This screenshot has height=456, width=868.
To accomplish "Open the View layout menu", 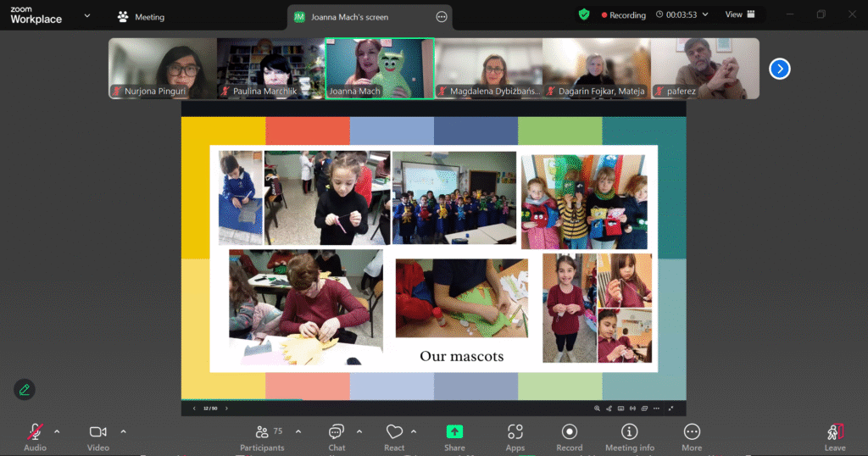I will pyautogui.click(x=738, y=14).
